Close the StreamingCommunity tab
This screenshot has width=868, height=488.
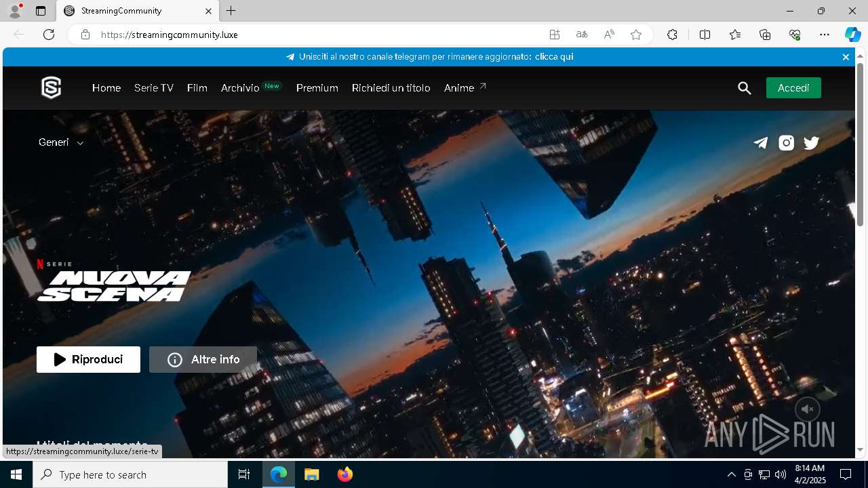point(209,11)
